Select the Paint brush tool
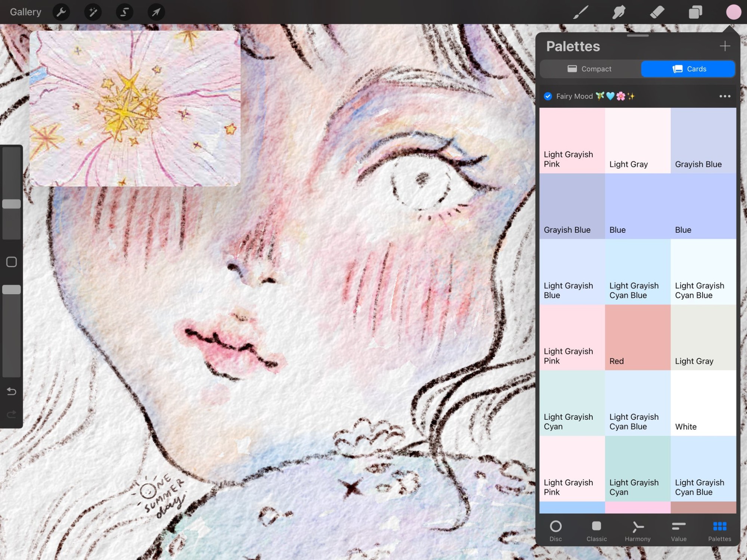 click(581, 12)
